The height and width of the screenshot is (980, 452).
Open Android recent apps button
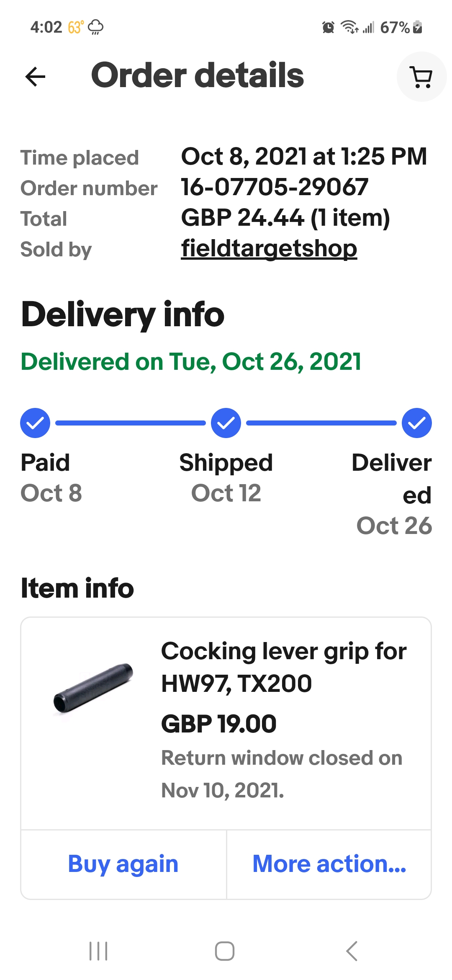click(99, 951)
